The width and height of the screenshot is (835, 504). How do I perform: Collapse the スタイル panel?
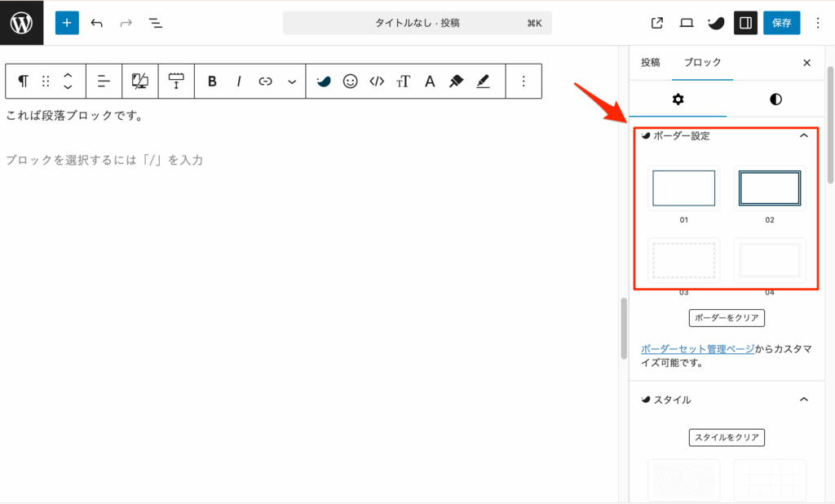(803, 400)
